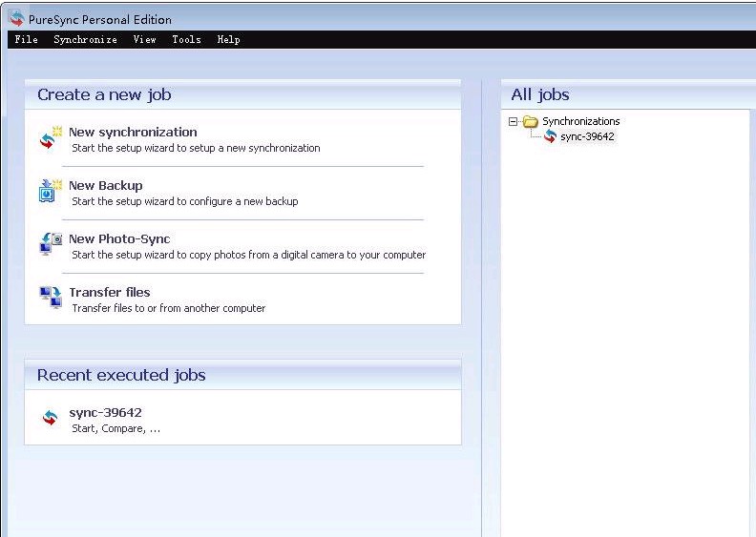Click the PureSync logo in the title bar
The width and height of the screenshot is (756, 537).
(x=16, y=19)
